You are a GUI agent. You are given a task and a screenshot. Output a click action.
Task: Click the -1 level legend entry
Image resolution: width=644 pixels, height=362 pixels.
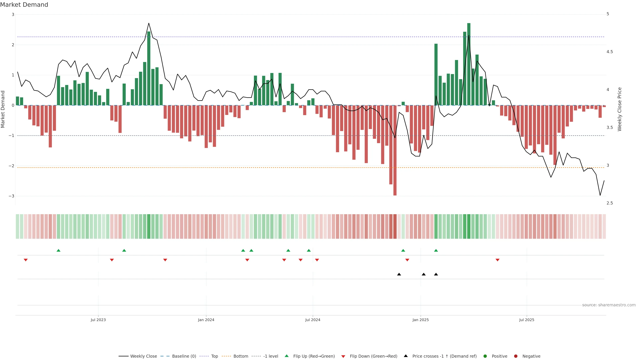click(x=271, y=356)
